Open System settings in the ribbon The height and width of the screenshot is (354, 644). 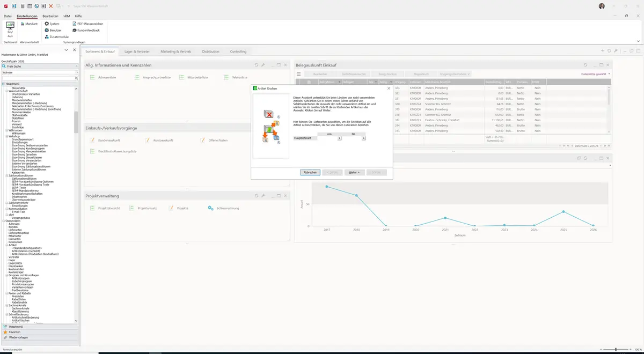click(52, 24)
